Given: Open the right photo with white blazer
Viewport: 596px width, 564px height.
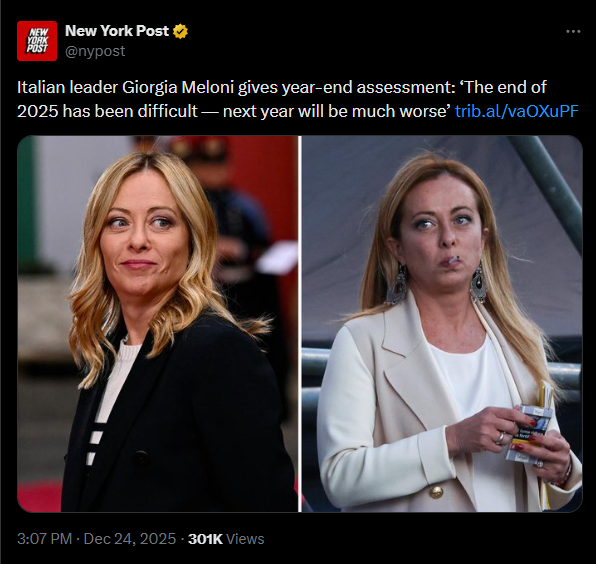Looking at the screenshot, I should coord(442,324).
